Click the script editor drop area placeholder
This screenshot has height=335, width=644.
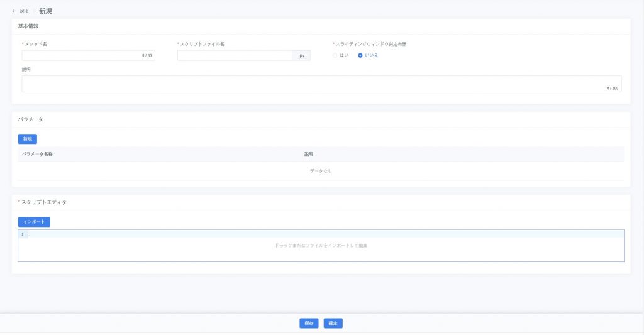pos(321,246)
